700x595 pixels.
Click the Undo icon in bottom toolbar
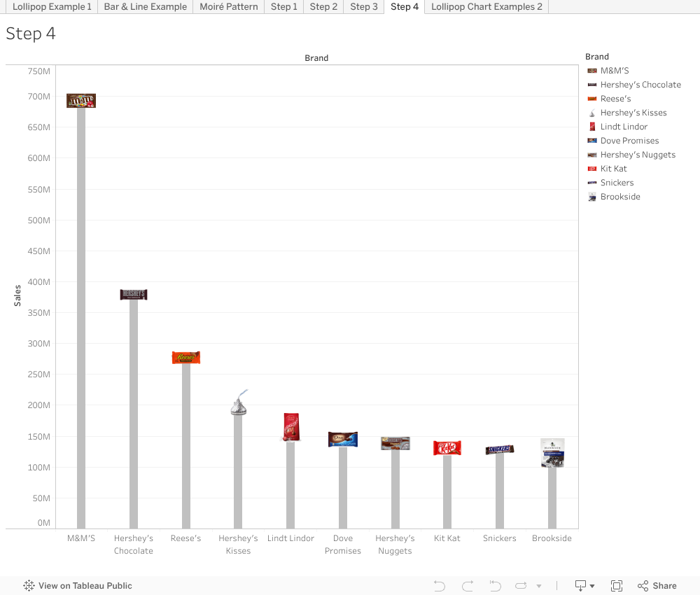pos(439,585)
